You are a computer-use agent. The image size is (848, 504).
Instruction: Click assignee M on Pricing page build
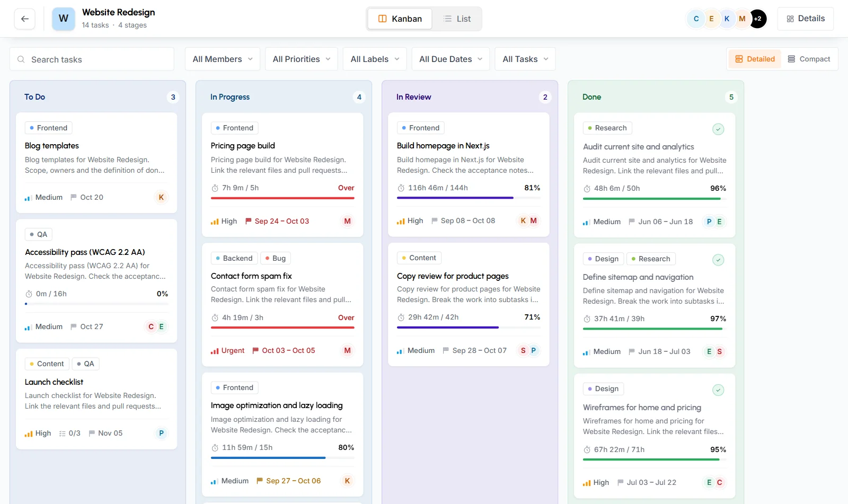(x=347, y=221)
